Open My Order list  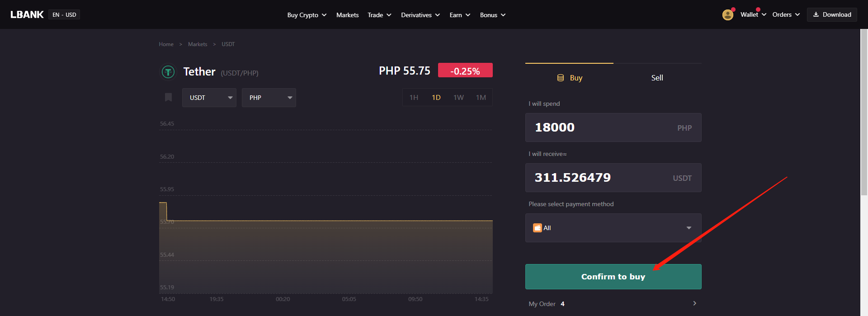613,304
